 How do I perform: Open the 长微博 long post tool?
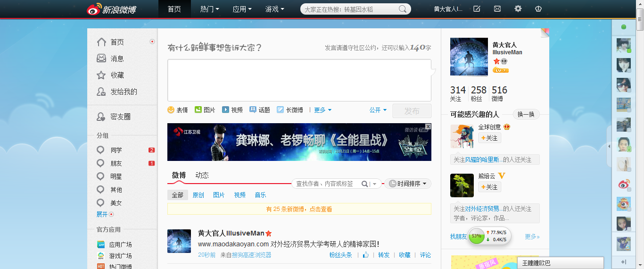(290, 110)
